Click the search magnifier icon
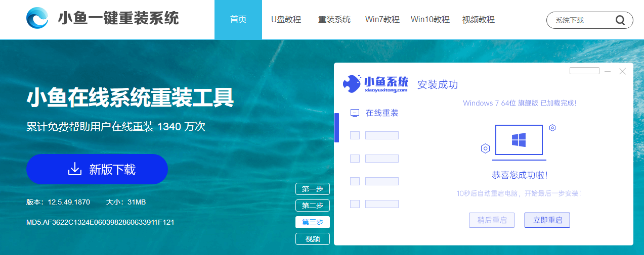 tap(620, 20)
